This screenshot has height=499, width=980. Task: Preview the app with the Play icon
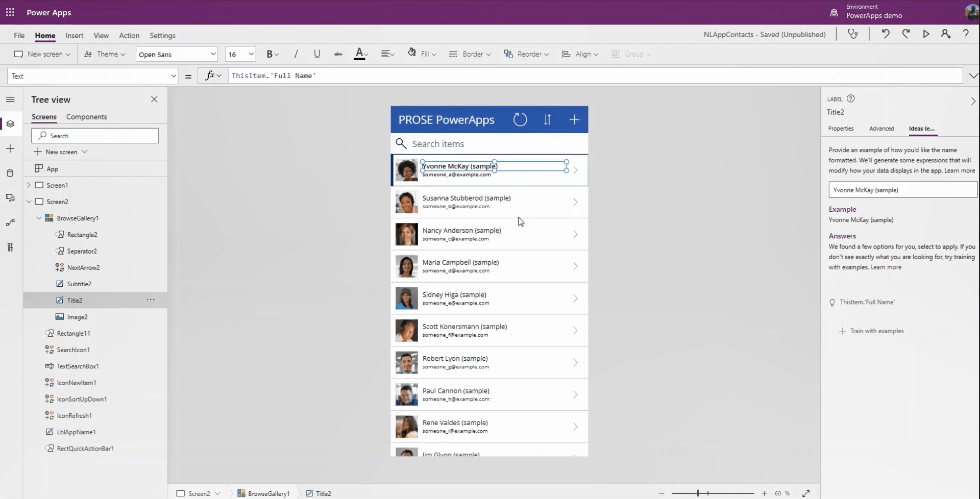[x=925, y=34]
